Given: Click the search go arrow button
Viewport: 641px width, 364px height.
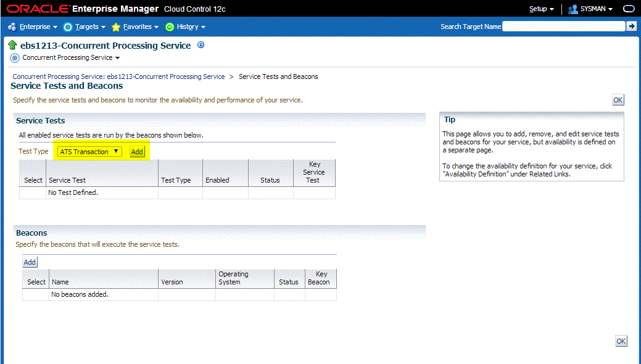Looking at the screenshot, I should pos(632,26).
